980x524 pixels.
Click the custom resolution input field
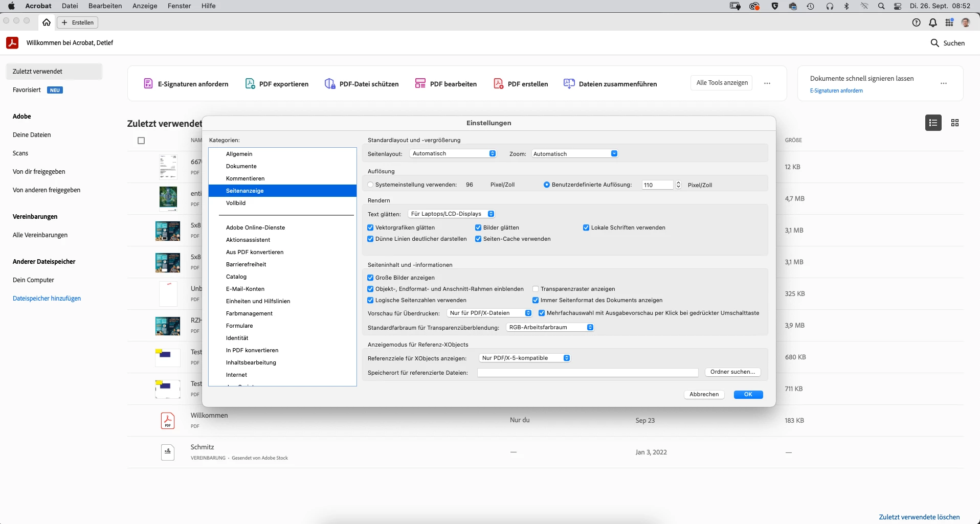pyautogui.click(x=658, y=185)
